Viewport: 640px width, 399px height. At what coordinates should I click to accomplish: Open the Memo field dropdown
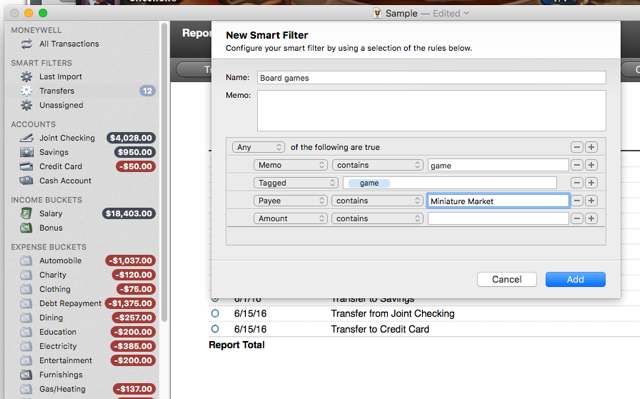[290, 165]
